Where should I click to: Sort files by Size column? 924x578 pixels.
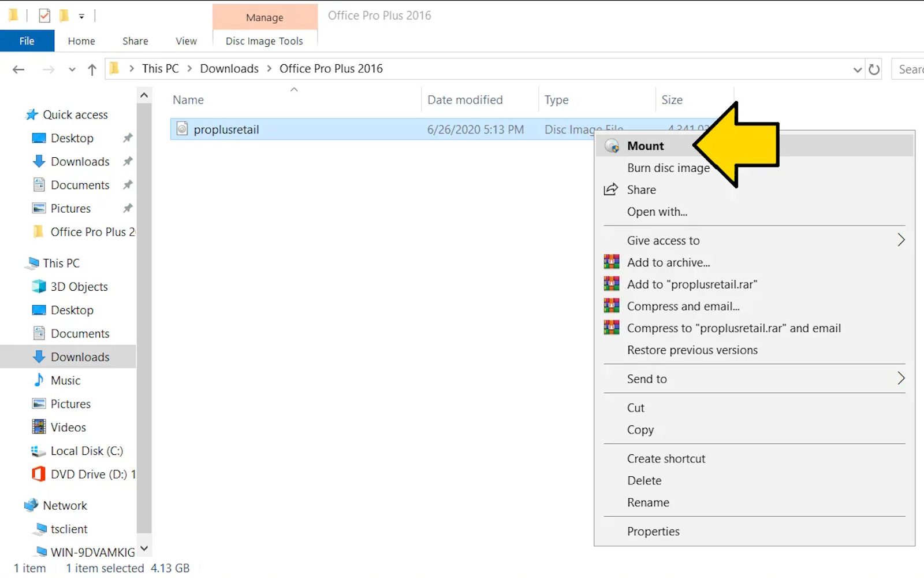[672, 100]
